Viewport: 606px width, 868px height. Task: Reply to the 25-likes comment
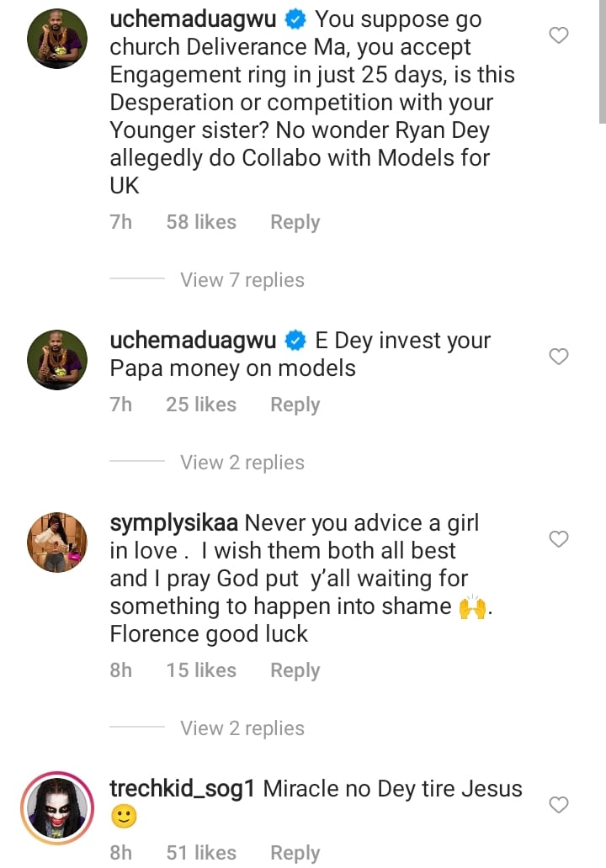coord(295,405)
